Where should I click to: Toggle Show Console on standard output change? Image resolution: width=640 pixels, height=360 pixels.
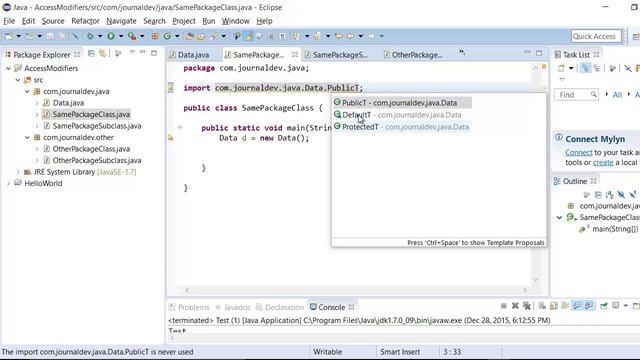click(577, 306)
